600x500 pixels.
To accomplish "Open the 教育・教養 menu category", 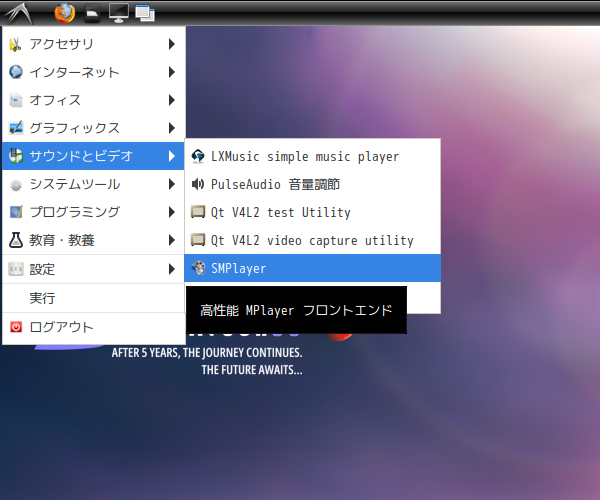I will click(x=94, y=240).
